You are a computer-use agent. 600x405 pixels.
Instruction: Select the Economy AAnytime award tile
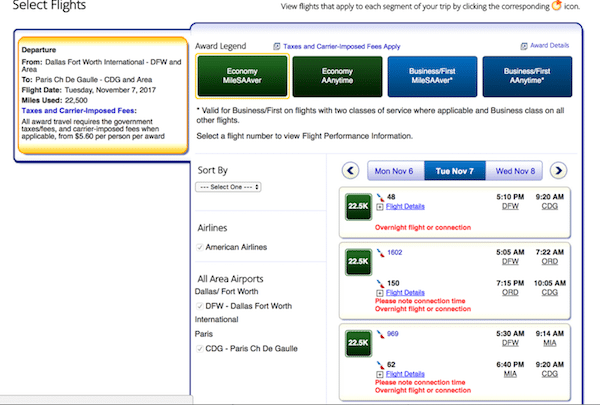[337, 76]
